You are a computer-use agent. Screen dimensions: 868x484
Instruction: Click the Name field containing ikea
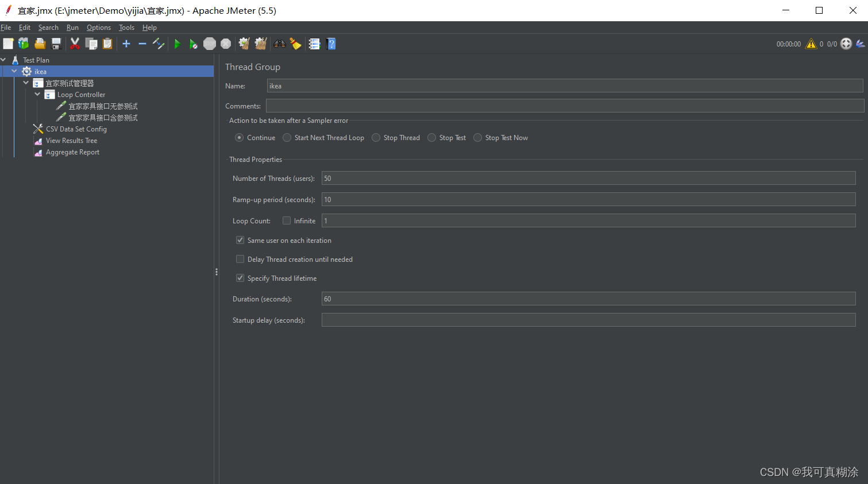click(565, 86)
